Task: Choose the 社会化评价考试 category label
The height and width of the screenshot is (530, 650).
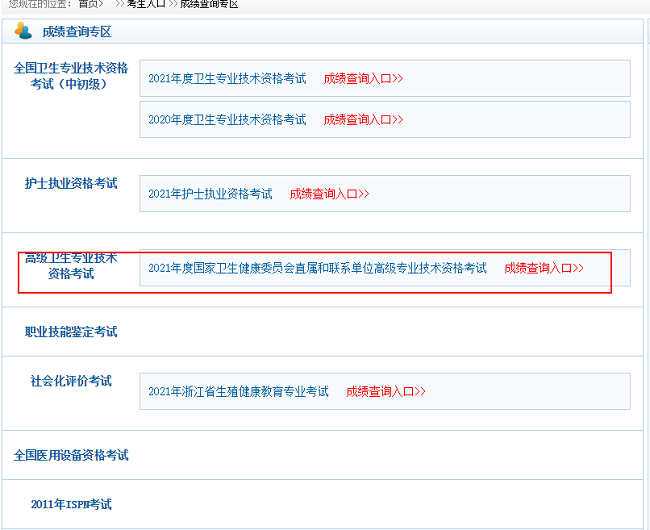Action: [70, 381]
